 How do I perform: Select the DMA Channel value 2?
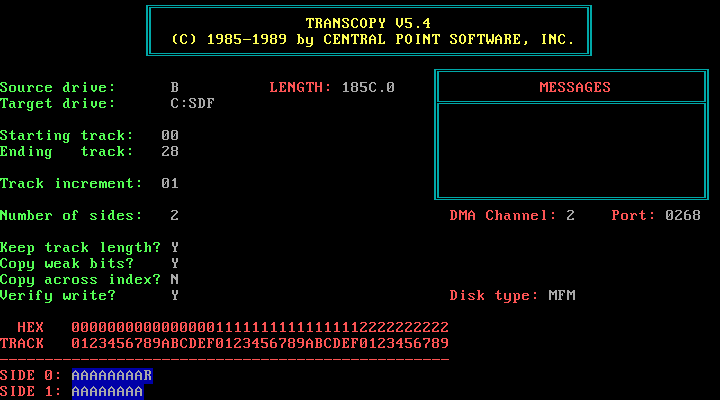(570, 215)
